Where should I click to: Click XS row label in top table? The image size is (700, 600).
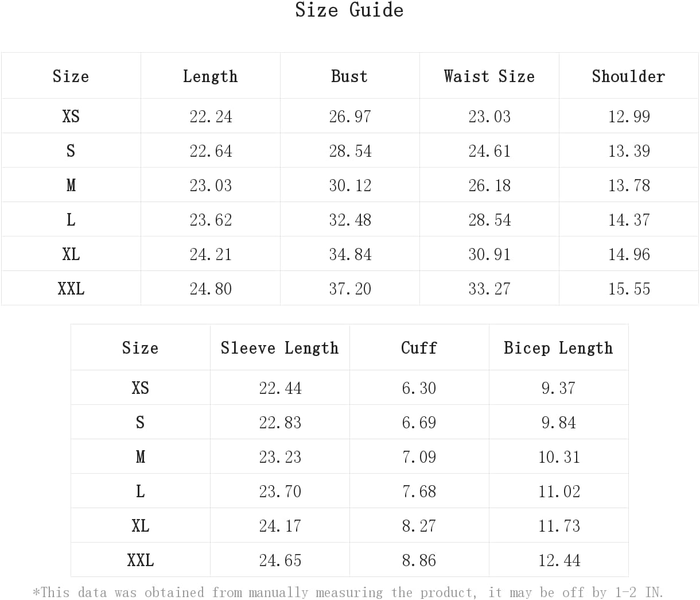point(71,117)
